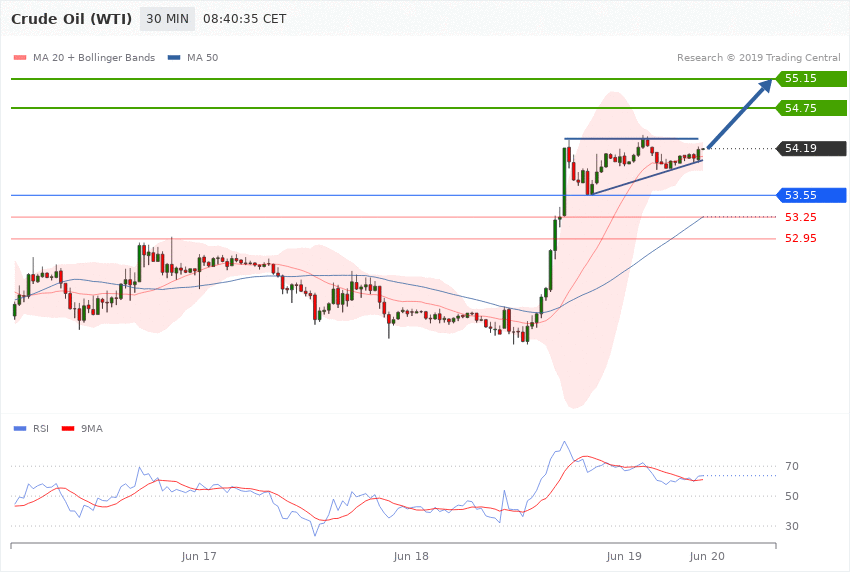Click the 53.25 red support price label
The width and height of the screenshot is (850, 576).
801,217
